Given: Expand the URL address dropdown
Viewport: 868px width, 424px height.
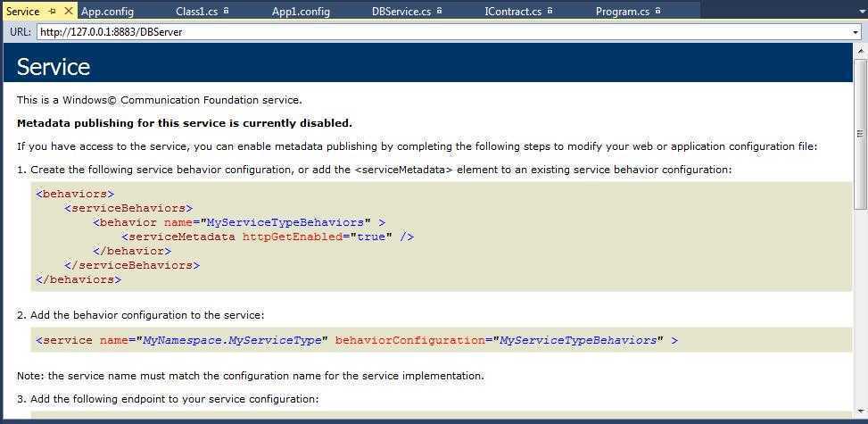Looking at the screenshot, I should 856,32.
